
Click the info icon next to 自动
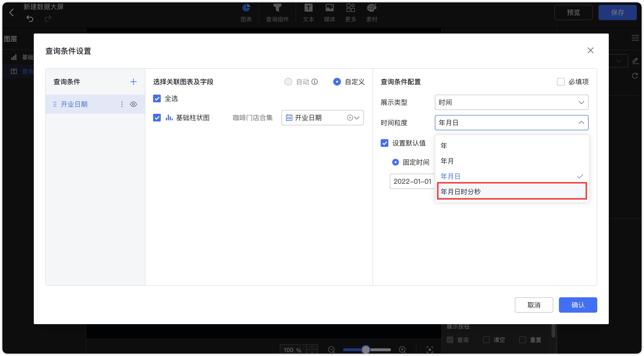pyautogui.click(x=315, y=82)
